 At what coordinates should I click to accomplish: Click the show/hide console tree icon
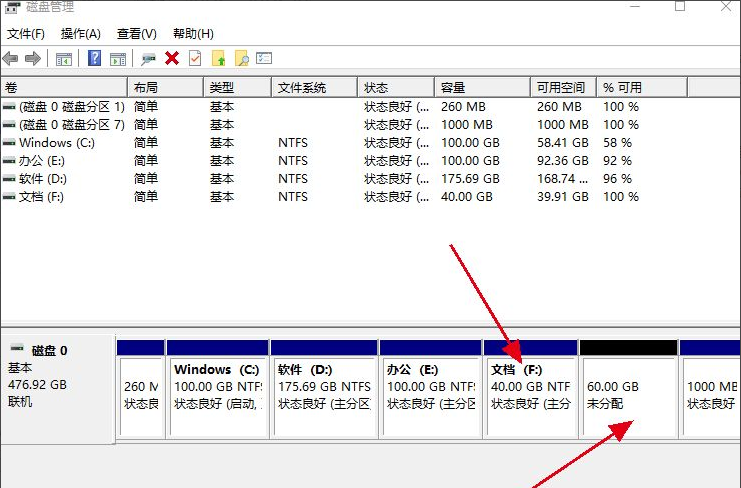point(64,59)
